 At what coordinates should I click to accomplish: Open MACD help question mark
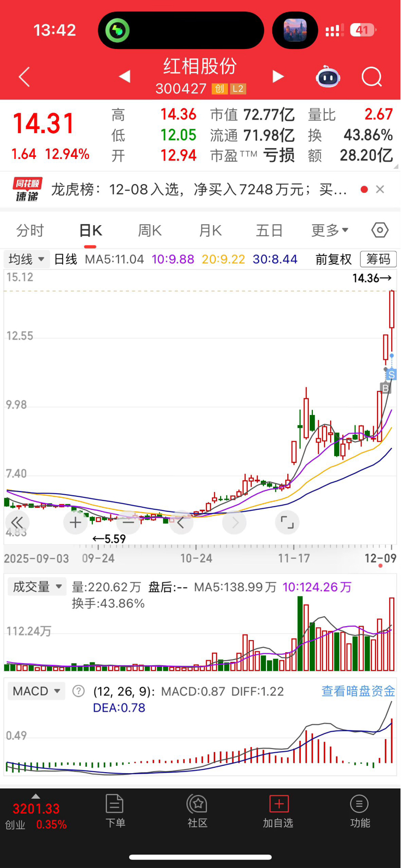tap(78, 691)
